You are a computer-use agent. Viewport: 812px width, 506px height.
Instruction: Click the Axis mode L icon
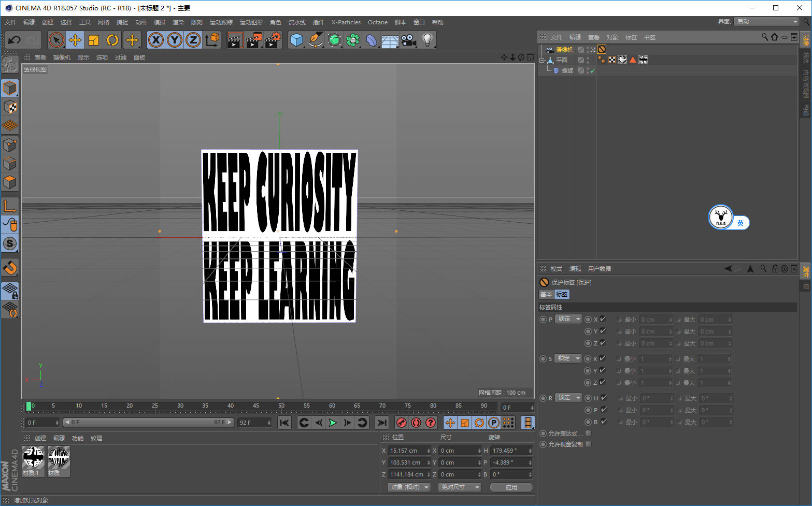pyautogui.click(x=10, y=206)
